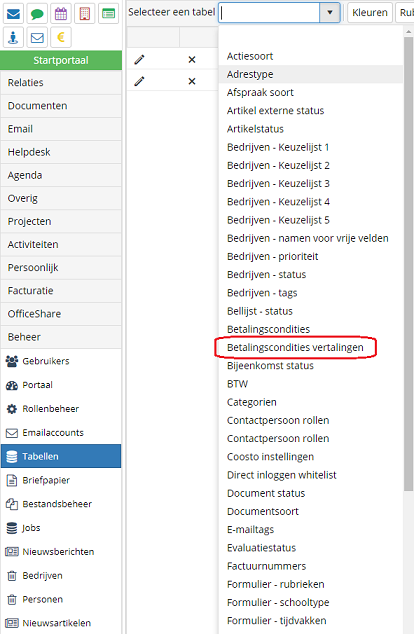Select Betalingscondities vertalingen from list

point(295,347)
